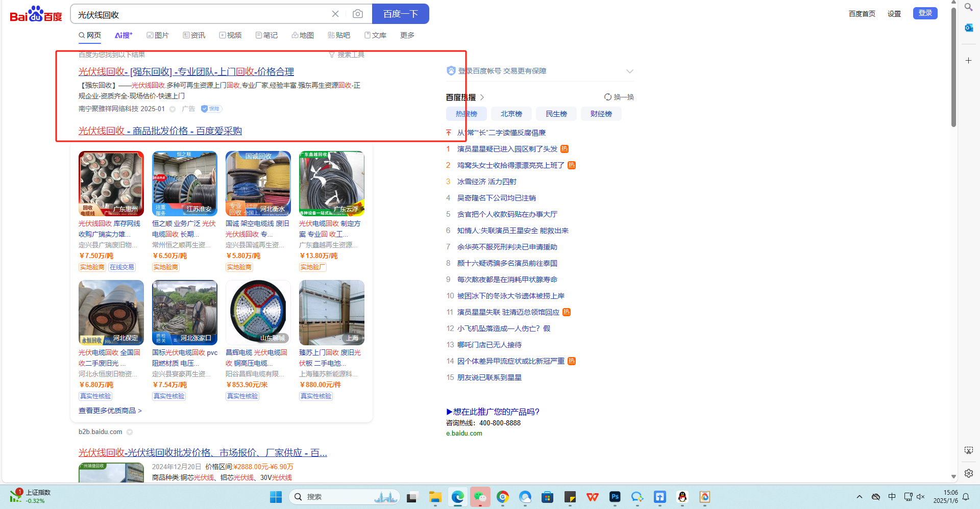Switch to the 图片 images tab

(x=158, y=35)
